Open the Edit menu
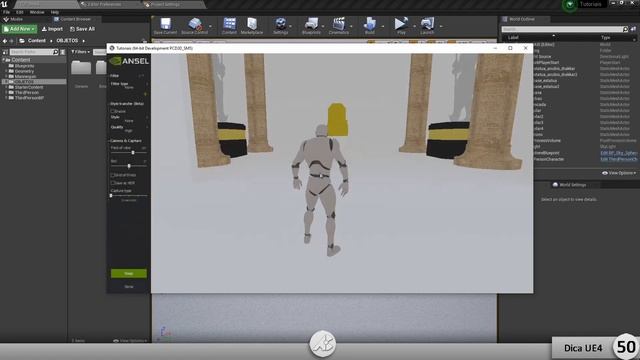 click(20, 12)
